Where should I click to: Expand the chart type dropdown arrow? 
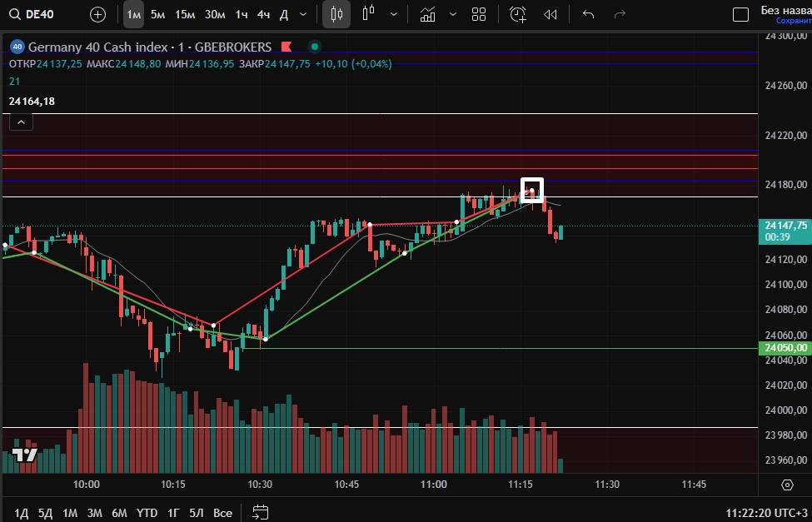click(x=393, y=14)
